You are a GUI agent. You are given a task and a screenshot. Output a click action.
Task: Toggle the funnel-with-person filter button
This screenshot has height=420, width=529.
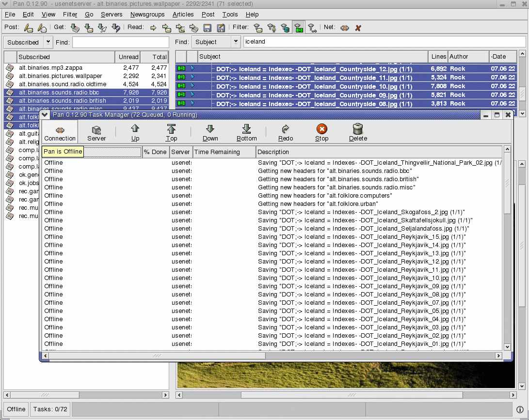272,28
